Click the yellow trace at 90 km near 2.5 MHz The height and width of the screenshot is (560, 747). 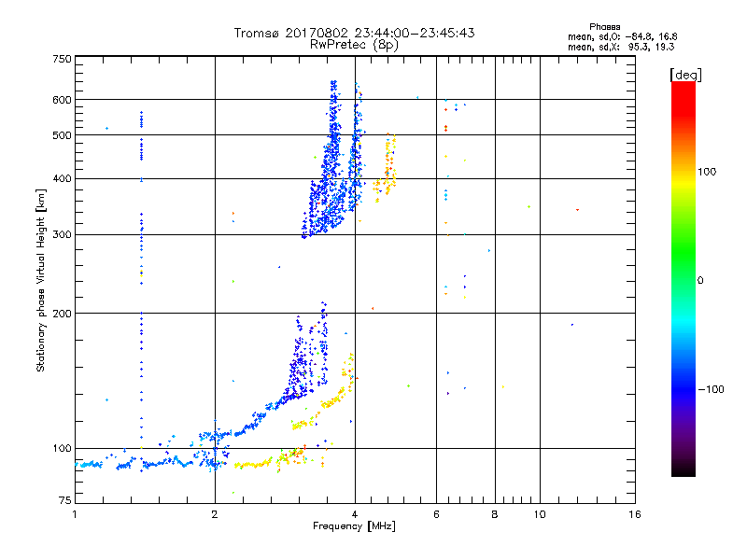point(252,464)
